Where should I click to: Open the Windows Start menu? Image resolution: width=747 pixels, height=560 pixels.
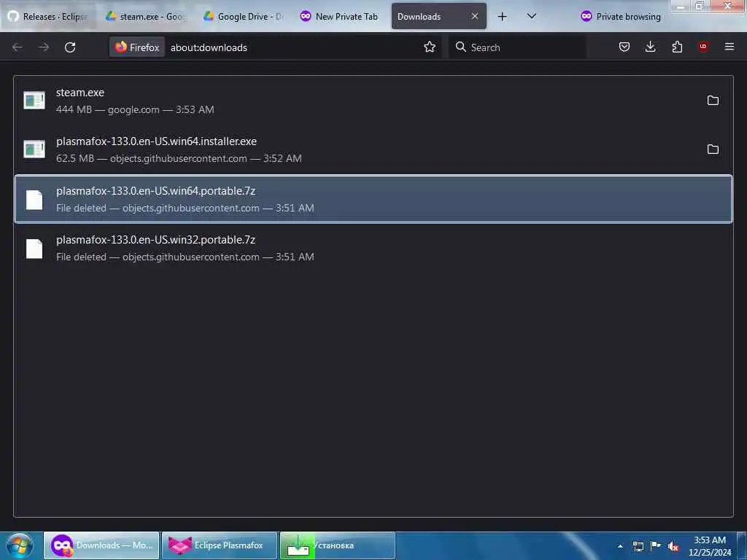coord(20,545)
